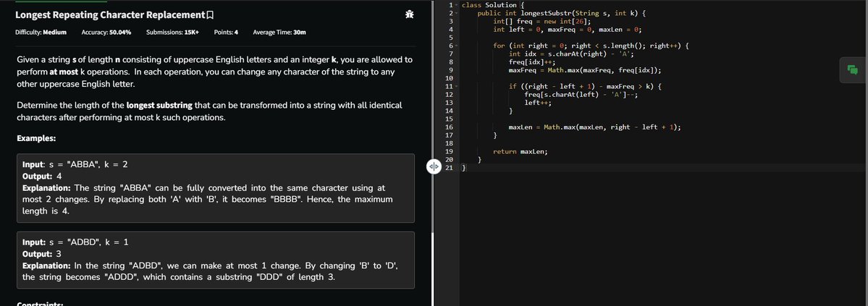Place cursor on return maxLen line
Screen dimensions: 868x306
[x=521, y=152]
